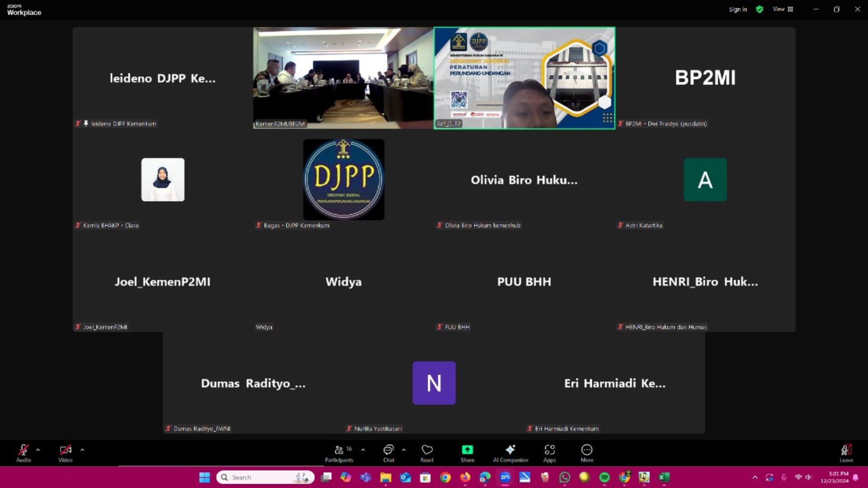
Task: Open AI Companion
Action: pos(510,453)
